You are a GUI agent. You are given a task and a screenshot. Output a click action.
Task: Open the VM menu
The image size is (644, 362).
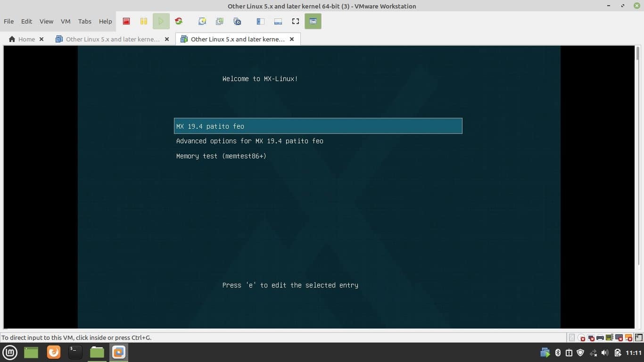[66, 21]
